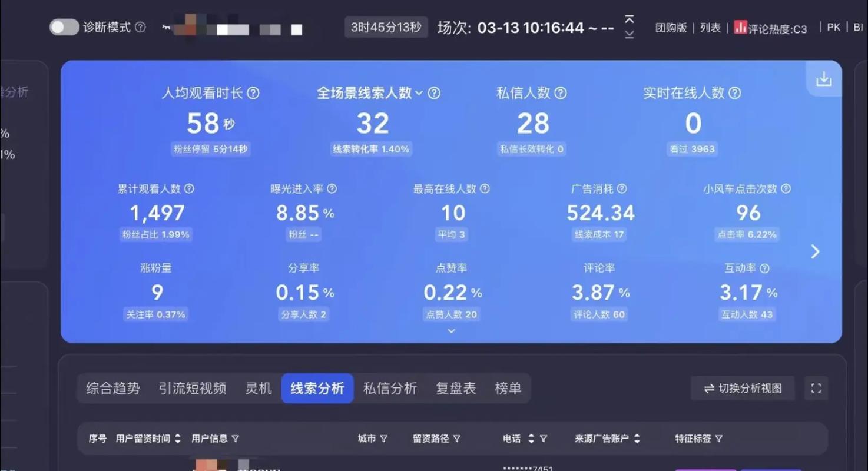The width and height of the screenshot is (868, 471).
Task: Click the filter icon beside 城市 column
Action: click(x=384, y=438)
